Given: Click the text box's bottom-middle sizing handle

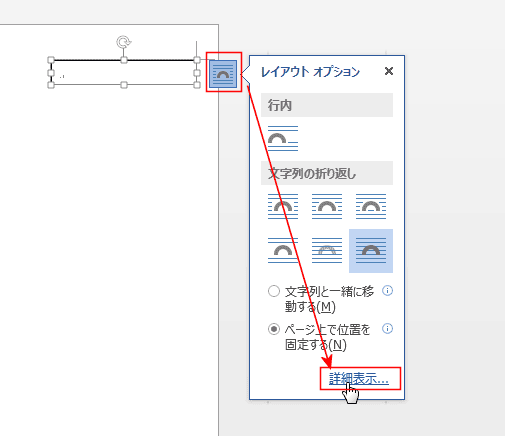Looking at the screenshot, I should 124,85.
